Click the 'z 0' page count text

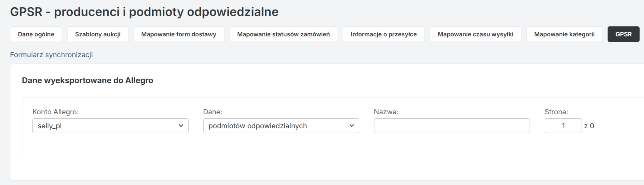click(x=589, y=126)
